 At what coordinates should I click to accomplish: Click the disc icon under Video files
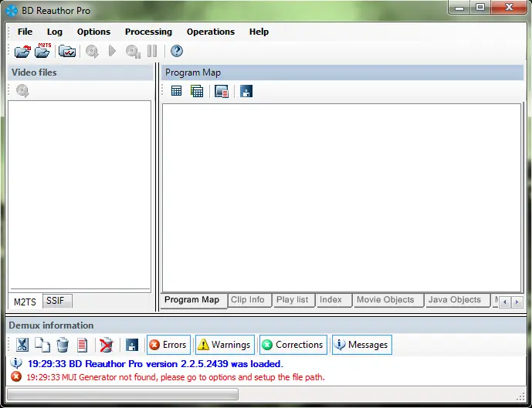(x=22, y=91)
